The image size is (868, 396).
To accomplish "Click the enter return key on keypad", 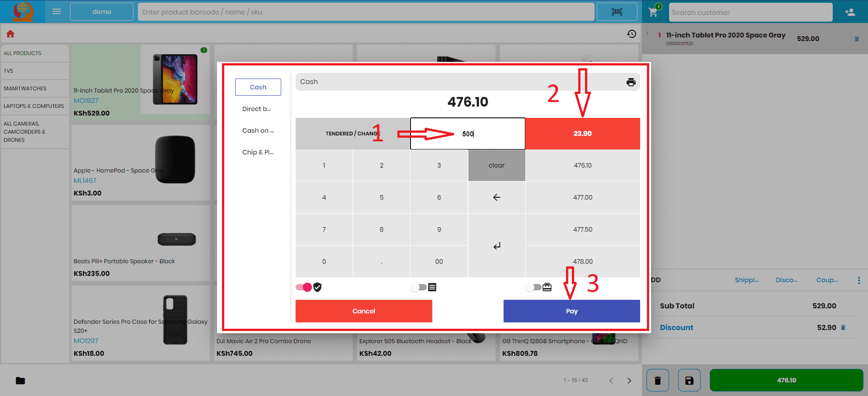I will point(496,246).
